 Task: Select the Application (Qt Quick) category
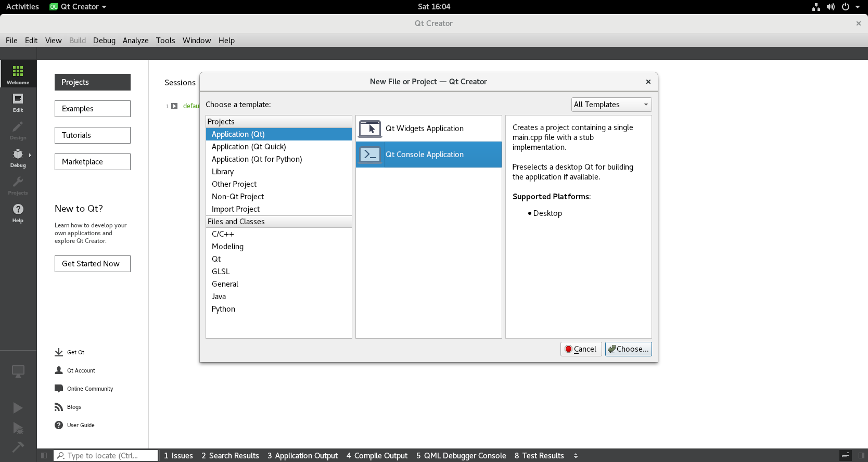(x=249, y=147)
